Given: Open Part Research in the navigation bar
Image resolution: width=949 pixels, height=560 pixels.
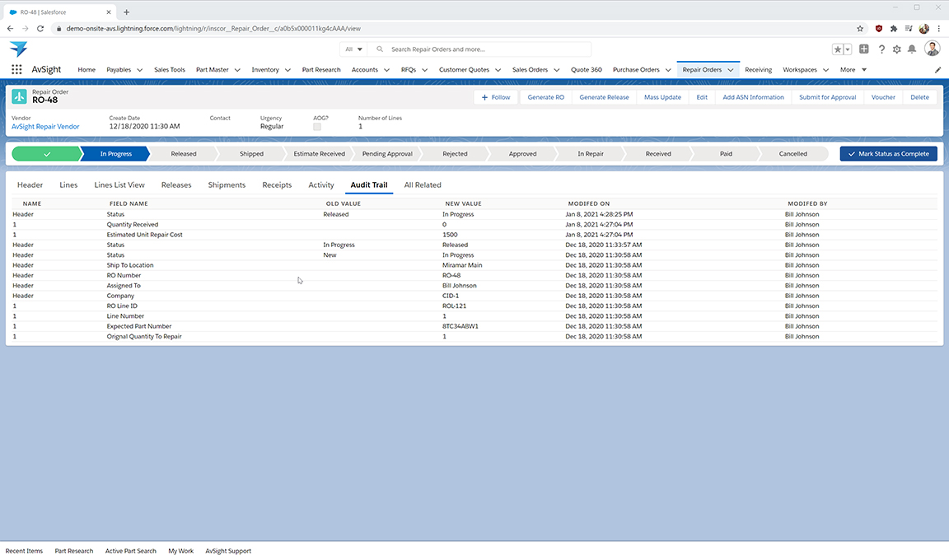Looking at the screenshot, I should tap(321, 69).
